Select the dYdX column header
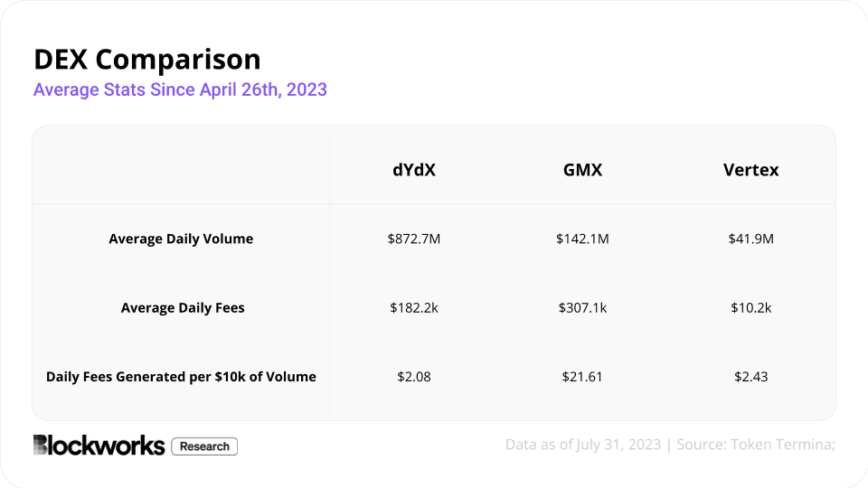Viewport: 868px width, 488px height. [414, 170]
